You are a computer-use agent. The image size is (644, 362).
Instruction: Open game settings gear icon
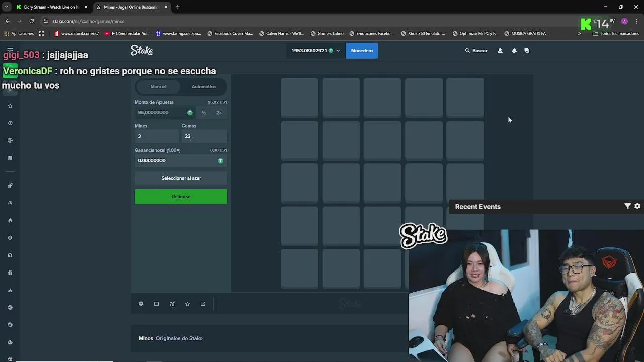coord(141,304)
